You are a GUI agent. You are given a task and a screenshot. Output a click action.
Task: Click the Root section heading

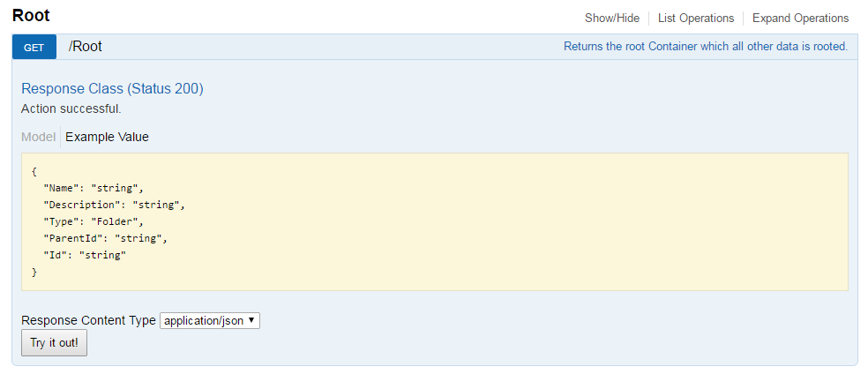click(31, 16)
